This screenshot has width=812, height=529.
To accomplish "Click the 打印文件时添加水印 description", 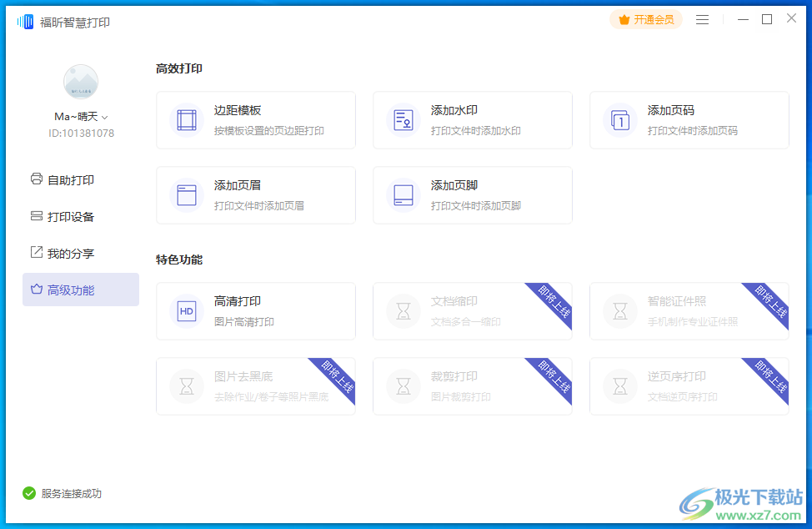I will click(476, 130).
